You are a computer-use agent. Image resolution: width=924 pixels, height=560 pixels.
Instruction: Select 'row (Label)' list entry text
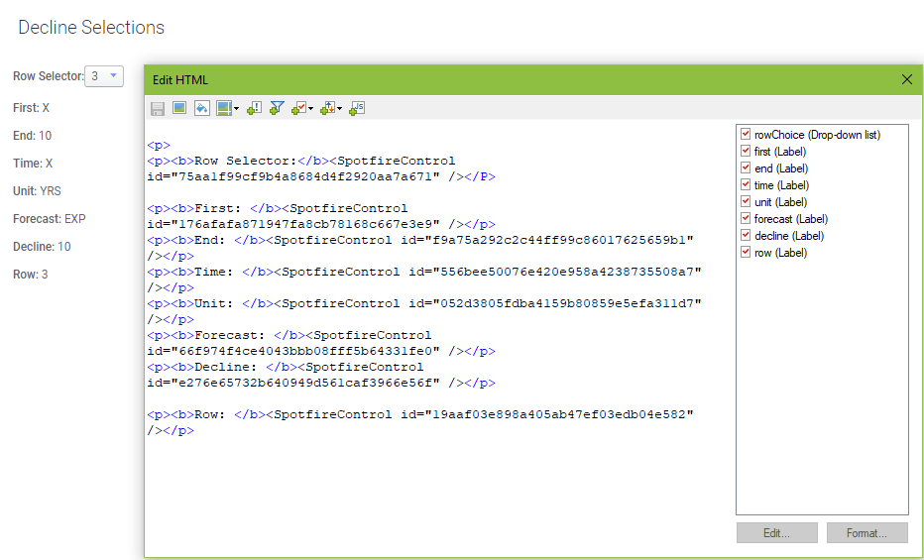coord(781,253)
